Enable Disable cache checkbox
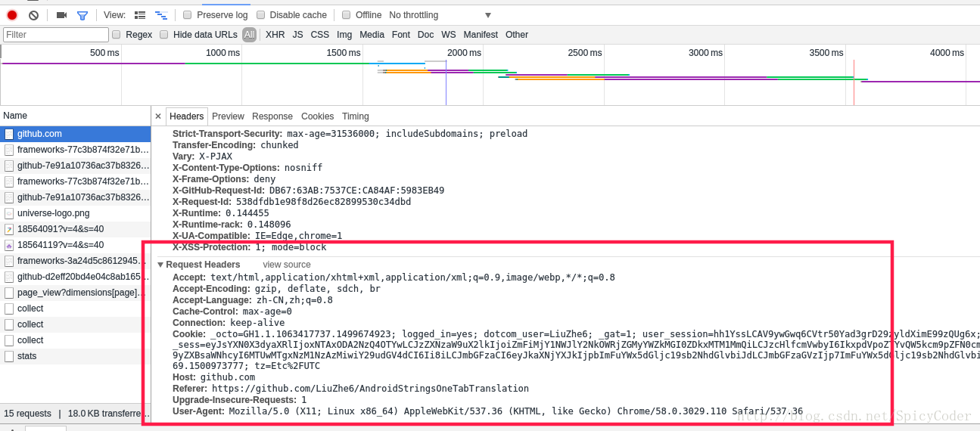Image resolution: width=980 pixels, height=431 pixels. pos(260,15)
